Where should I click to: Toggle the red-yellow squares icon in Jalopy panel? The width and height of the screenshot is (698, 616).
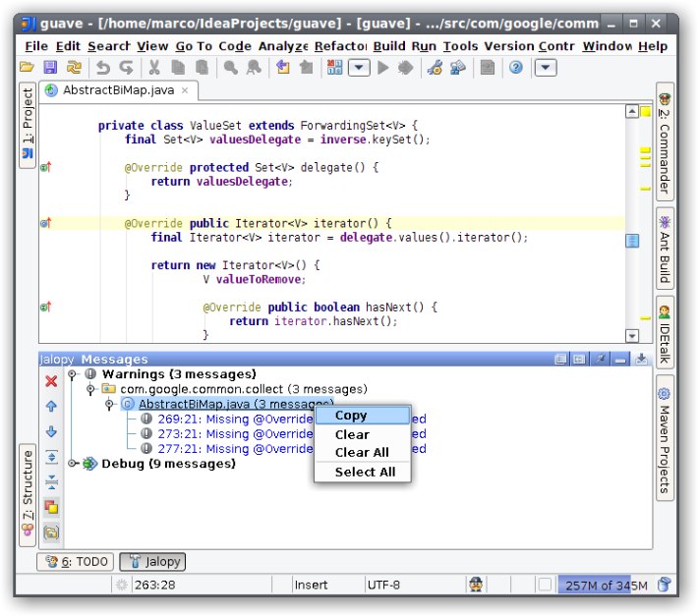coord(52,507)
